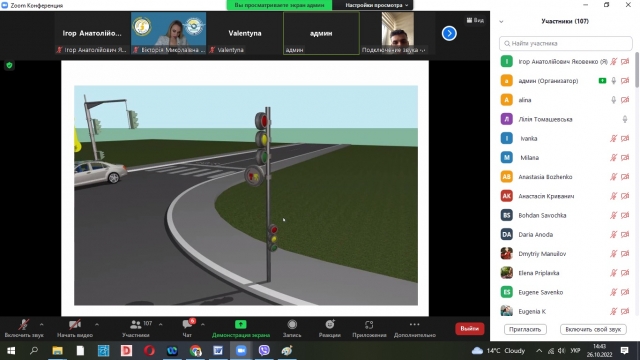
Task: Open Windows Start menu
Action: pyautogui.click(x=11, y=351)
